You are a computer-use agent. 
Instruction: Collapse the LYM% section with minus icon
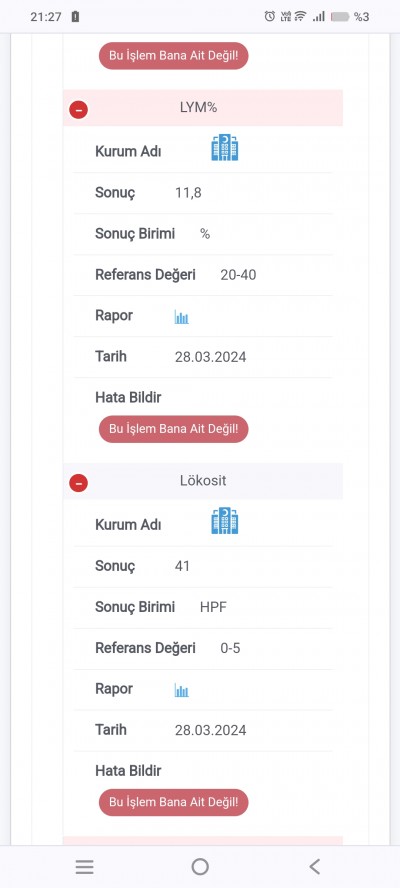78,109
